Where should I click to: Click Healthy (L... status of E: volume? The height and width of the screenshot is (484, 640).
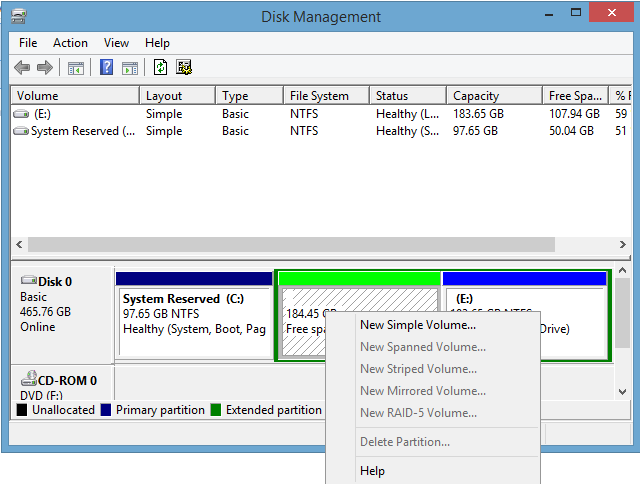[x=407, y=114]
